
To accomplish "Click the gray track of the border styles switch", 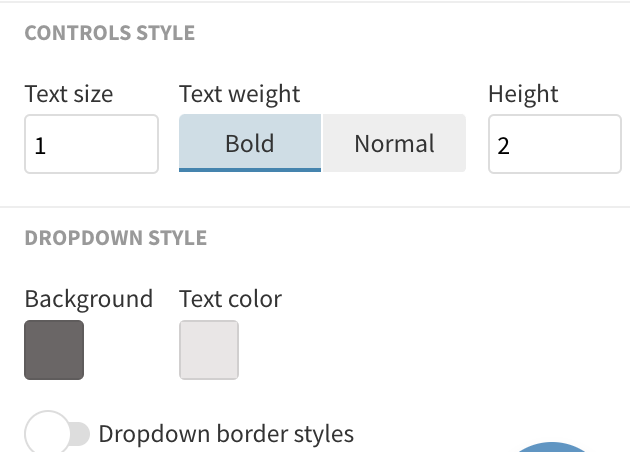I will tap(80, 434).
